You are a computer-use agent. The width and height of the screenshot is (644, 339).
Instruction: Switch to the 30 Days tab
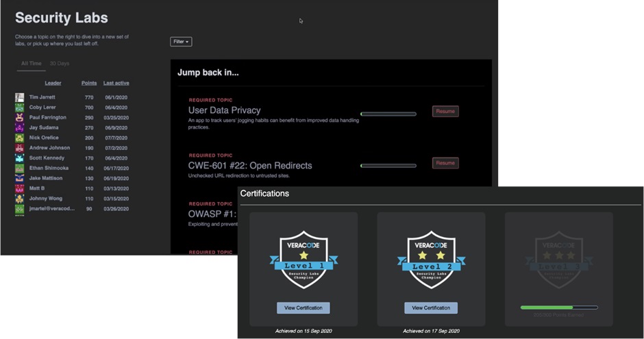[60, 64]
